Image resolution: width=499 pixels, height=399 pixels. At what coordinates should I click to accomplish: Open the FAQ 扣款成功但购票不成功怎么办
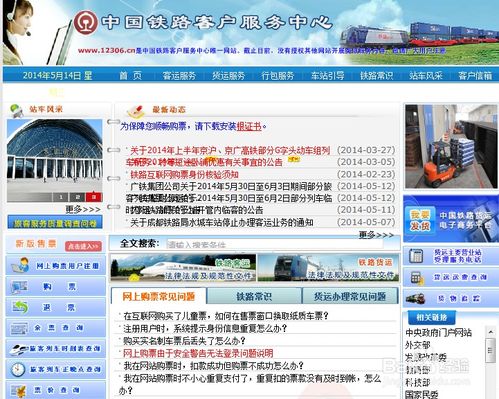213,366
